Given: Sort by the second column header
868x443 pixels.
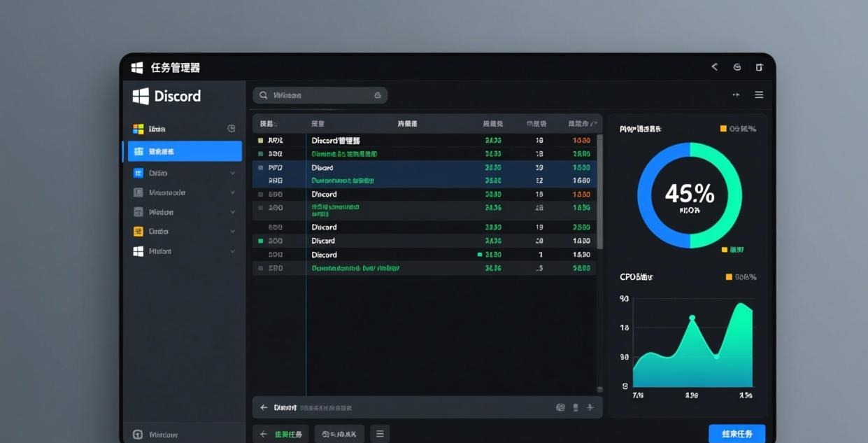Looking at the screenshot, I should point(318,123).
